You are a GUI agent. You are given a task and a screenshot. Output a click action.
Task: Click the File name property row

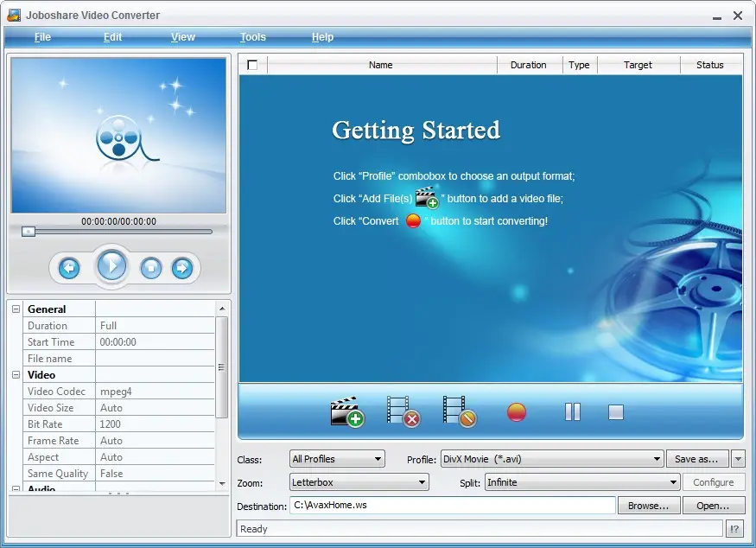click(118, 359)
